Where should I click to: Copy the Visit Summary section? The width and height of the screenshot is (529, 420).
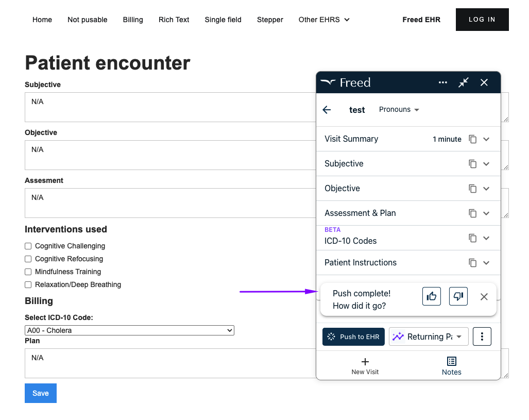click(472, 139)
